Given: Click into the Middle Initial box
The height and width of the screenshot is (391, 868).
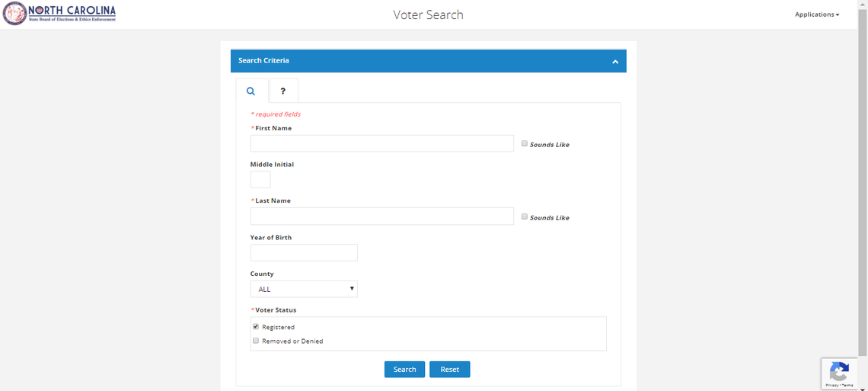Looking at the screenshot, I should click(x=260, y=180).
